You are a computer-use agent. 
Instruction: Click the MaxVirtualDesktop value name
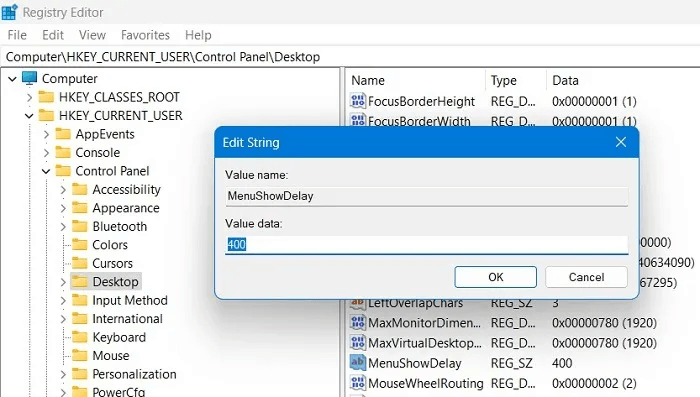425,343
